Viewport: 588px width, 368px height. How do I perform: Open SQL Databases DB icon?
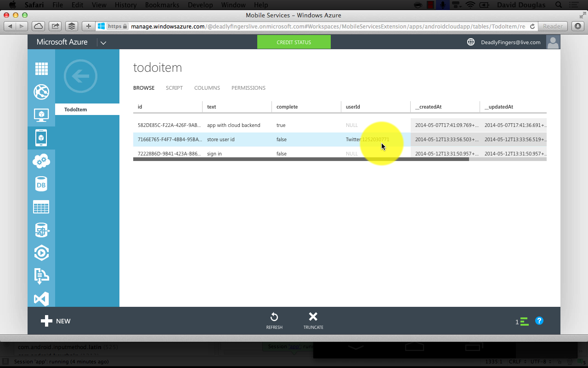pyautogui.click(x=41, y=184)
